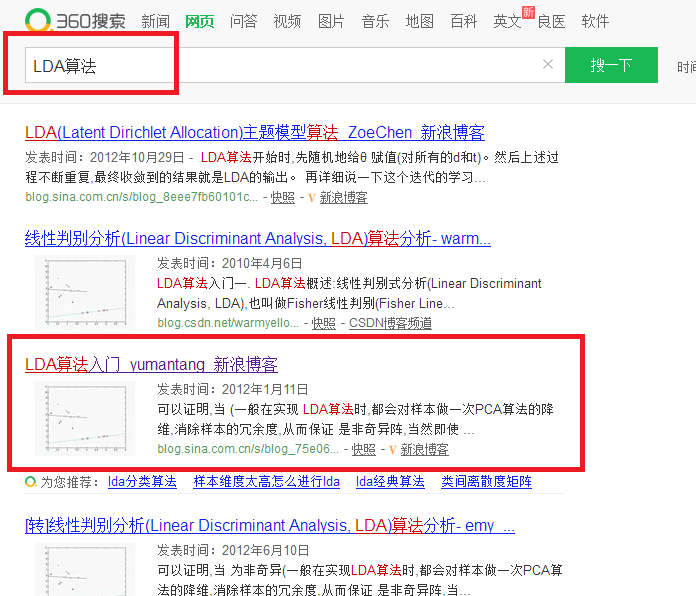Open the LDA算法入门_yumantang_新浪博客 result
This screenshot has width=696, height=596.
(x=151, y=364)
